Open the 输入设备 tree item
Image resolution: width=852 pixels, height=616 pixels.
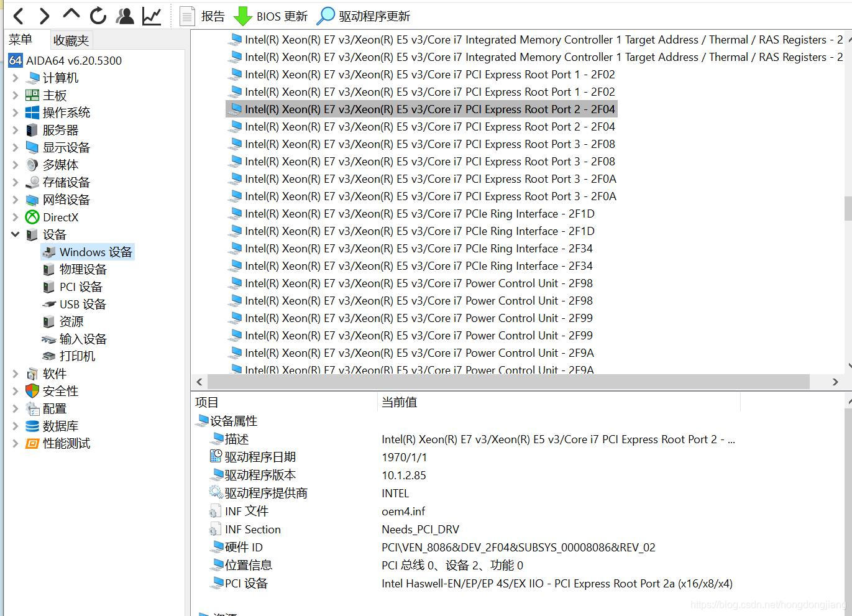(75, 339)
